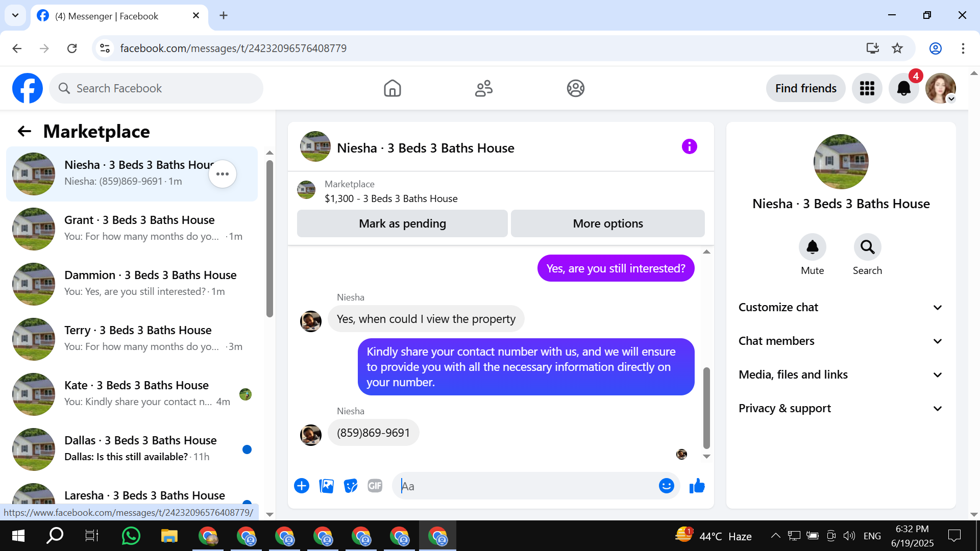View site information icon in the address bar
Screen dimensions: 980x551
[105, 48]
